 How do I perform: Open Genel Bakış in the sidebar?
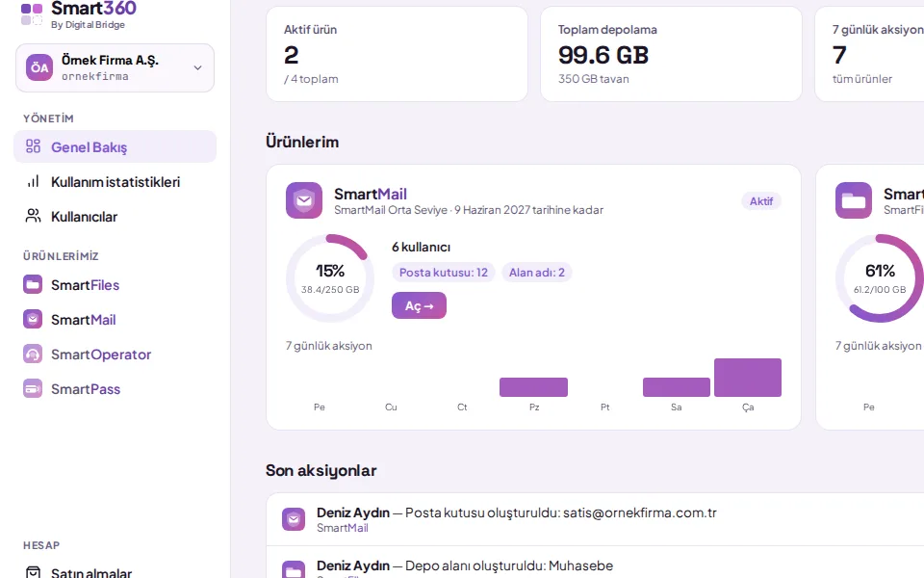(x=115, y=146)
